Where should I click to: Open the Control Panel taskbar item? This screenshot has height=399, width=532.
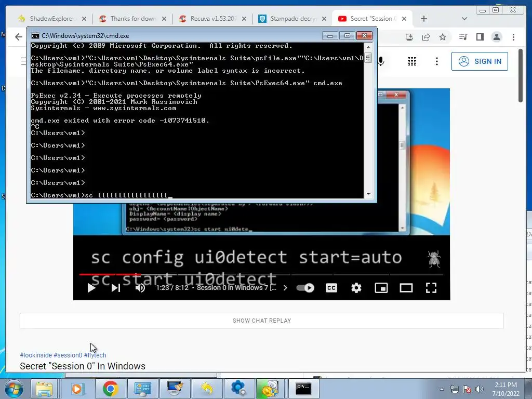coord(142,389)
